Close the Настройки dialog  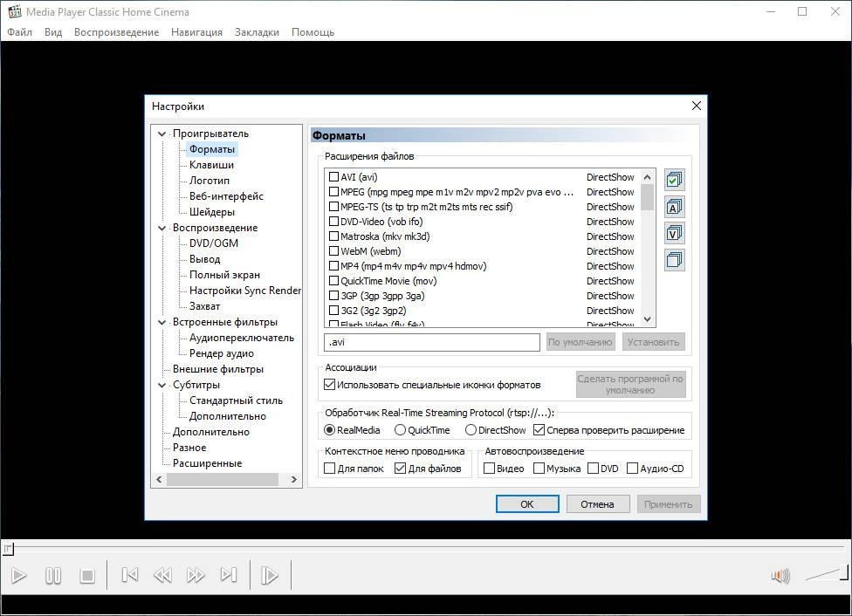coord(696,106)
